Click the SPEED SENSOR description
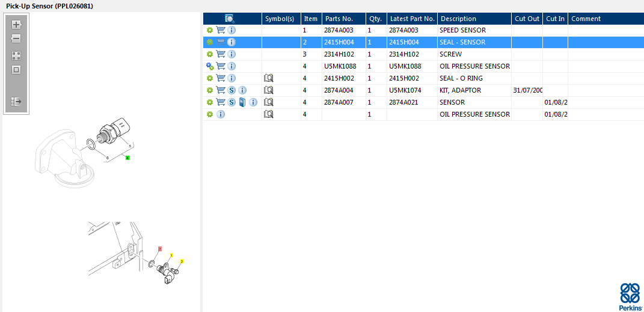This screenshot has height=312, width=644. (462, 31)
